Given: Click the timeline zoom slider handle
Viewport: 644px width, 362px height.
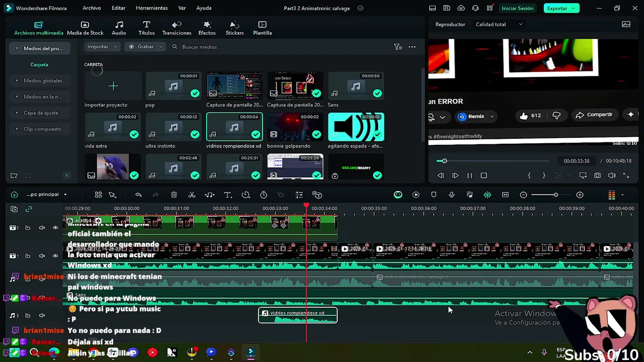Looking at the screenshot, I should click(555, 195).
